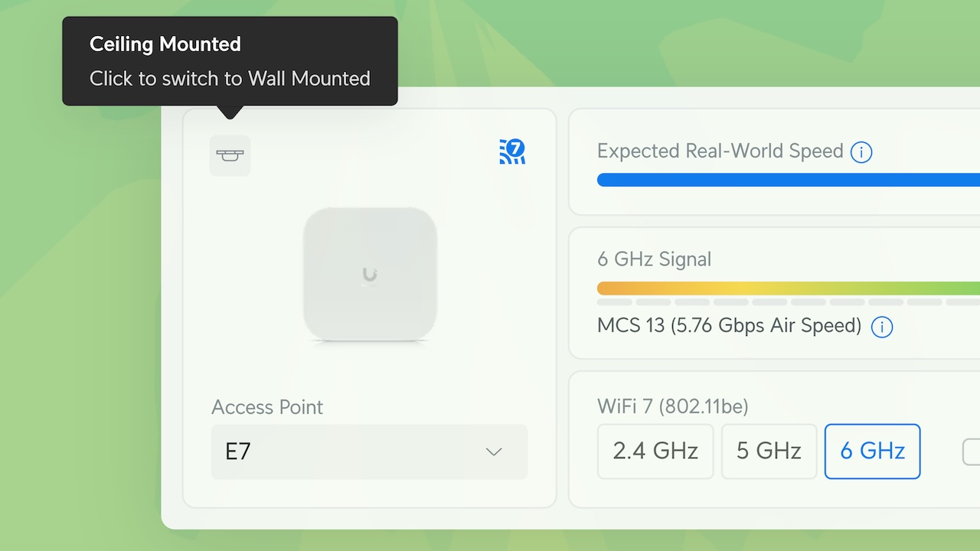Image resolution: width=980 pixels, height=551 pixels.
Task: Click the Ubiquiti logo on the device
Action: pos(370,274)
